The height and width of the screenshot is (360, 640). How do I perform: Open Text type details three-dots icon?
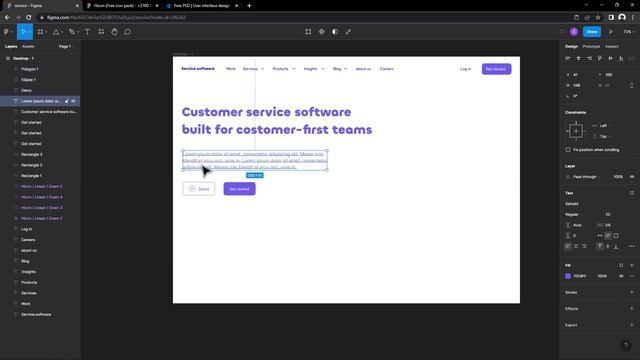point(632,246)
